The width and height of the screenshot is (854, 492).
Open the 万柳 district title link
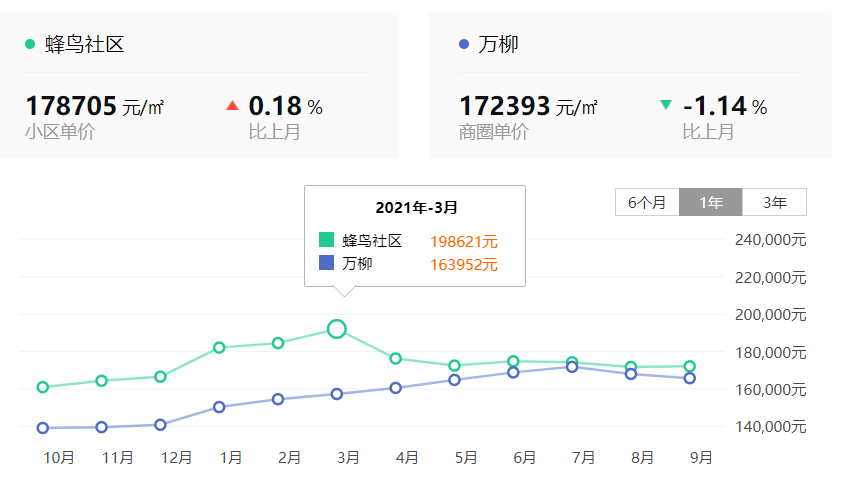tap(498, 44)
